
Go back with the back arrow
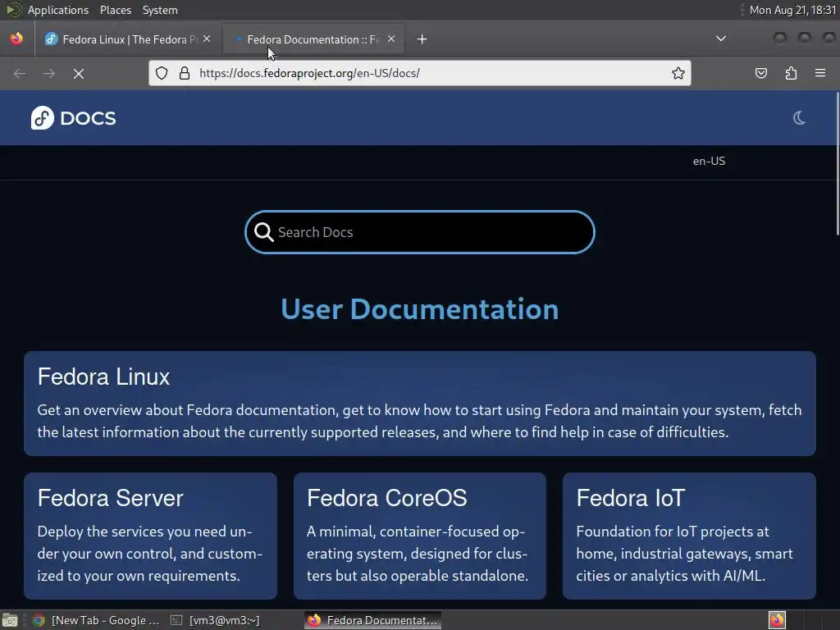tap(20, 73)
